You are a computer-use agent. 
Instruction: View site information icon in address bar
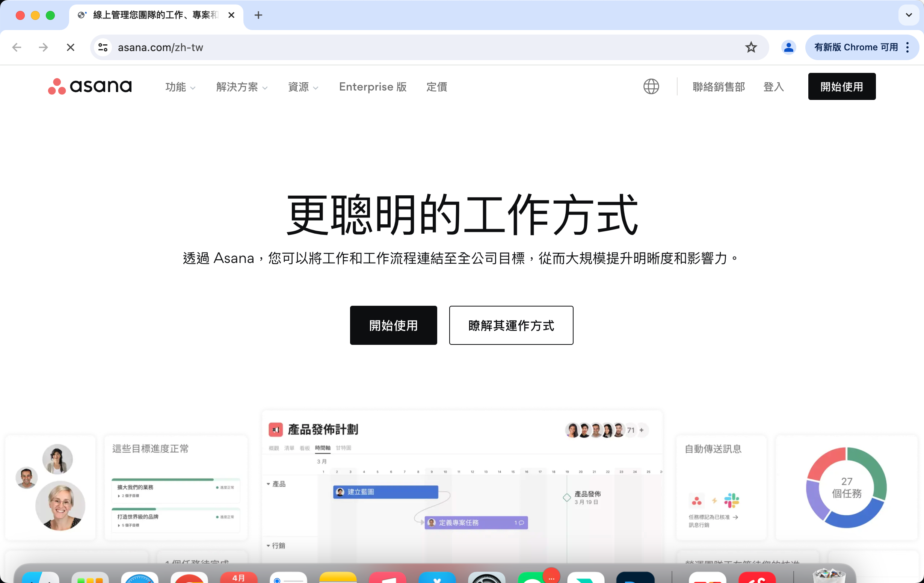pos(103,47)
